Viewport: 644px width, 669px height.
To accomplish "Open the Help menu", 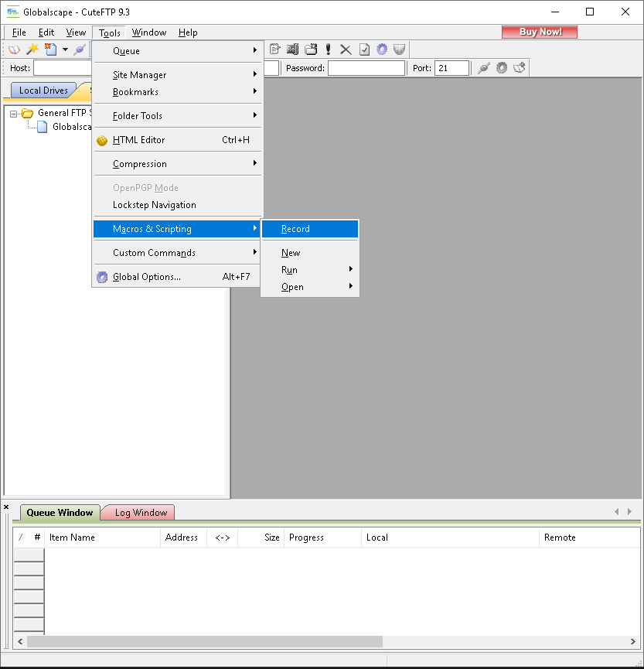I will tap(188, 32).
